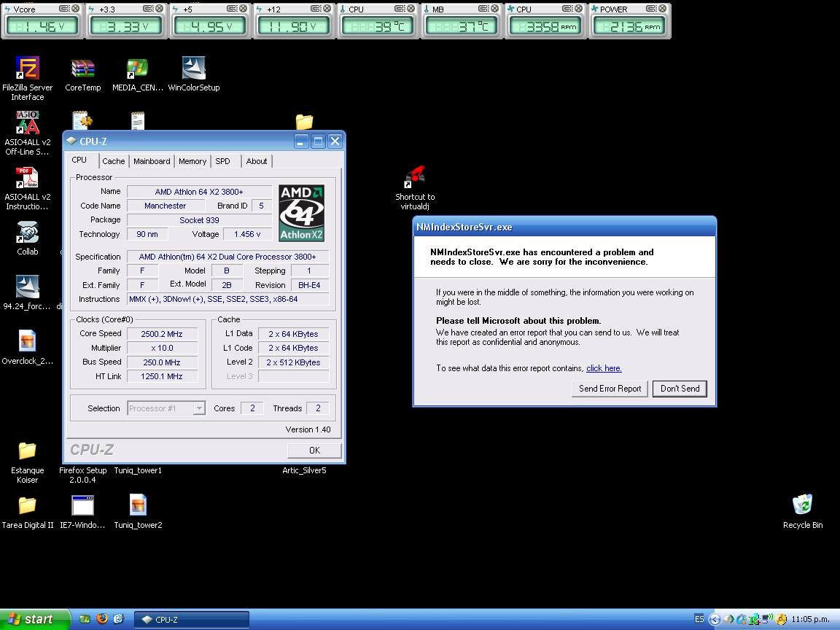
Task: Open the Memory tab in CPU-Z
Action: pos(192,161)
